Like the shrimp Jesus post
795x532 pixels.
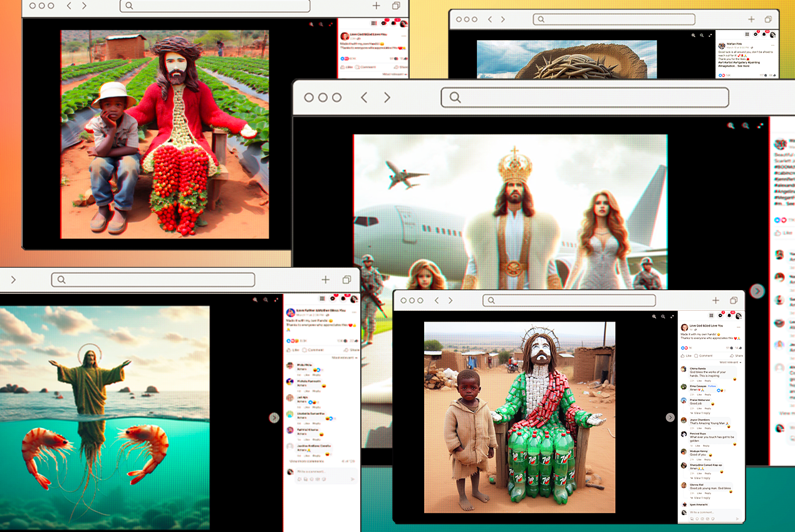click(x=292, y=350)
